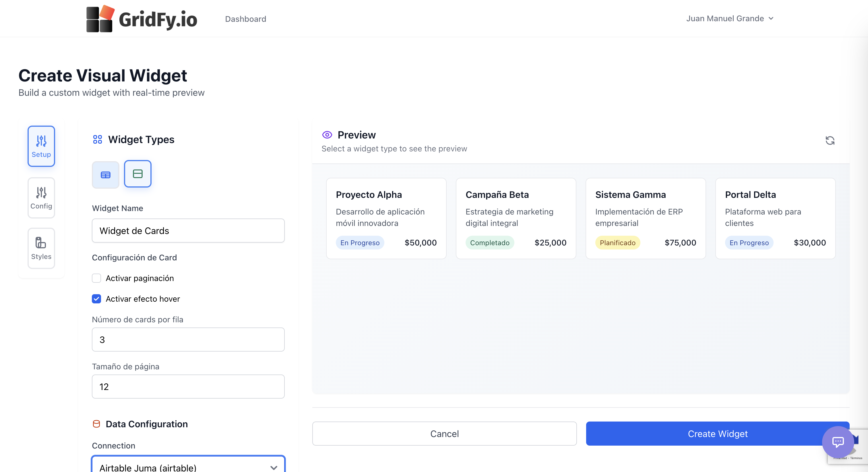Switch to the Styles panel

[x=41, y=248]
